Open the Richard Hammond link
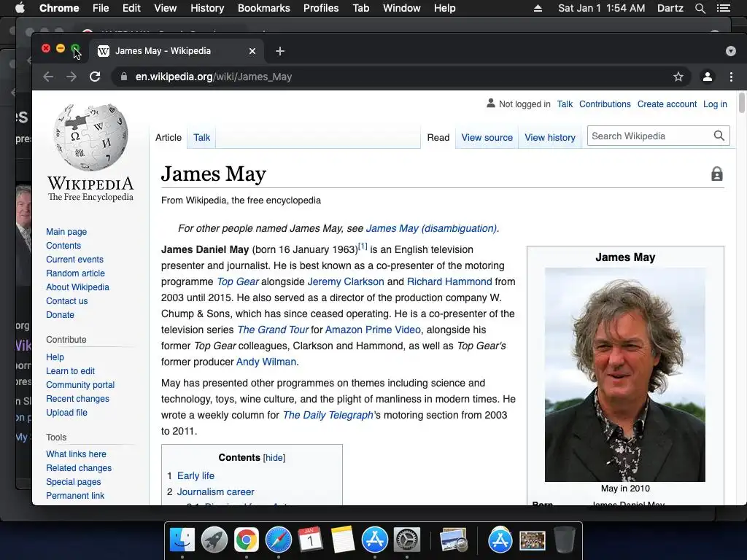Viewport: 747px width, 560px height. (x=449, y=282)
